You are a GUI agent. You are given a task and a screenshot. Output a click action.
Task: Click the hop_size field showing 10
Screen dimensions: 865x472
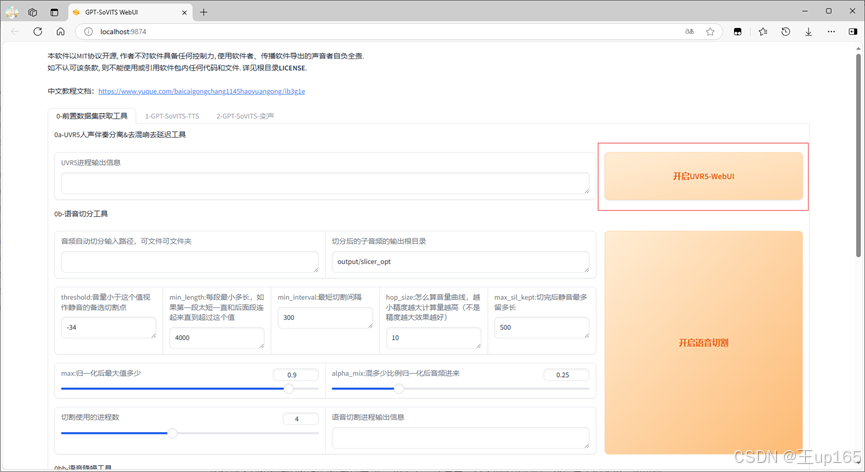[433, 337]
